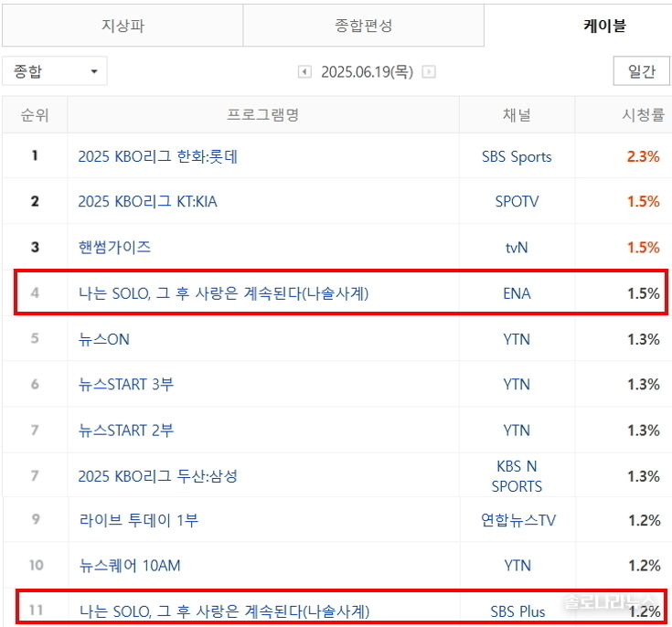Click 1.5% rating in KT:KIA row
672x627 pixels.
point(644,201)
